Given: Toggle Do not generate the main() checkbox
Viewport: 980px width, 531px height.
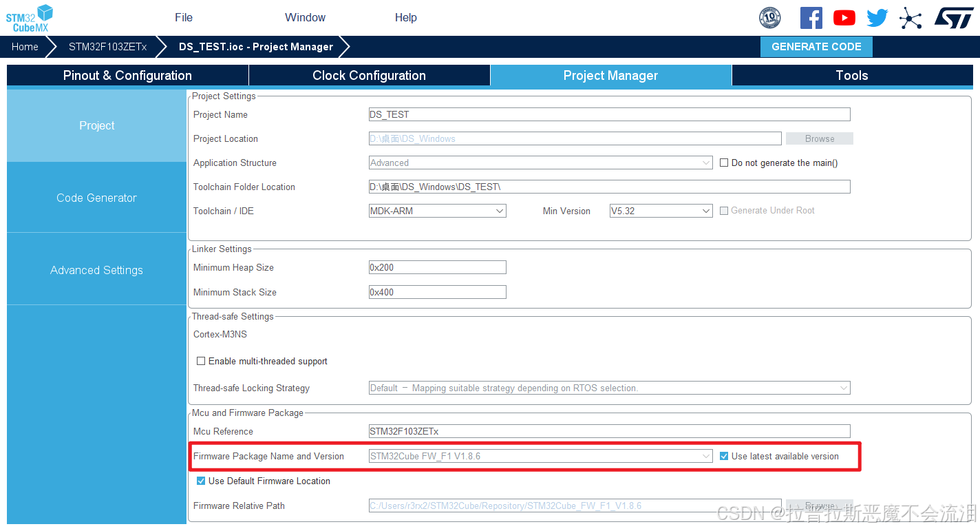Looking at the screenshot, I should (x=724, y=163).
